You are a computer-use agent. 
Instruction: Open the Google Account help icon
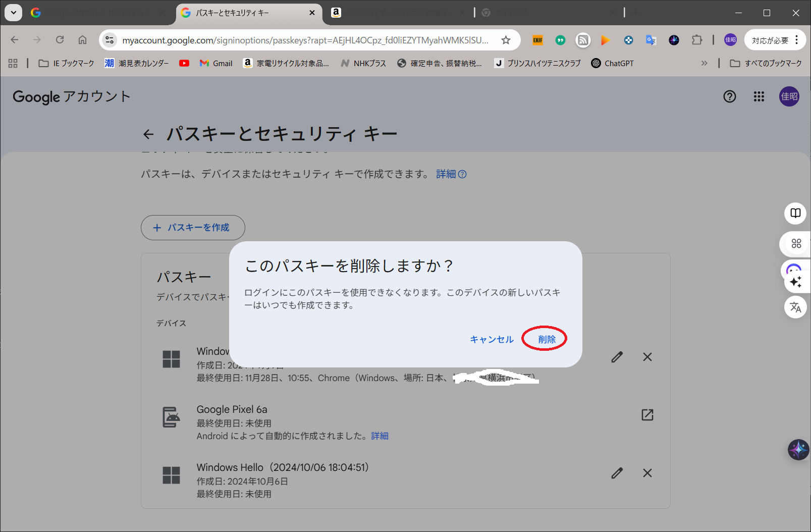pos(729,96)
